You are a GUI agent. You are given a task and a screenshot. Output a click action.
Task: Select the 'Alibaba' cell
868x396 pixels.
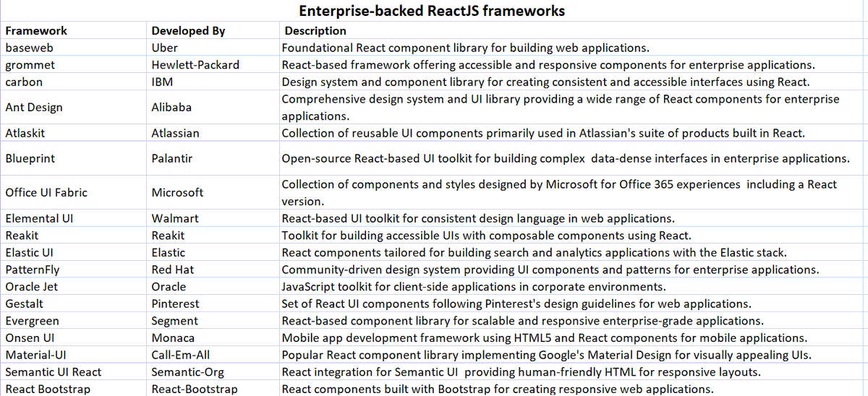click(x=213, y=107)
